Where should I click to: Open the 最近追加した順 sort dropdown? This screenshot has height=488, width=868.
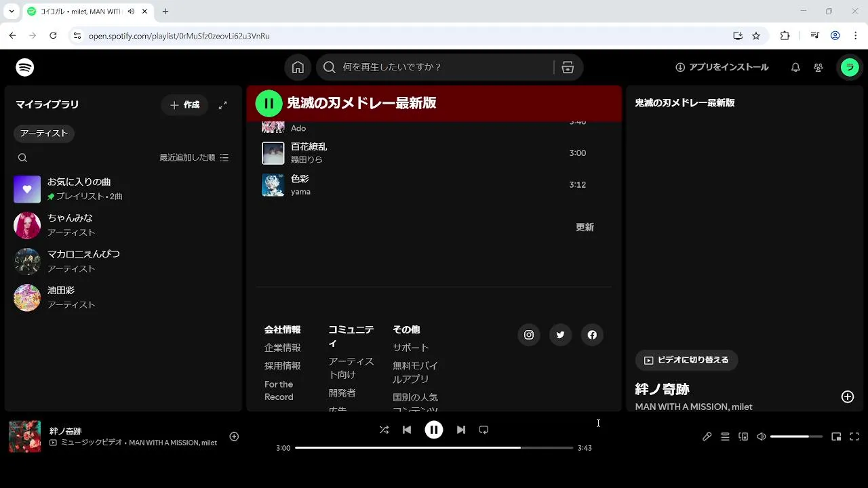pos(194,157)
